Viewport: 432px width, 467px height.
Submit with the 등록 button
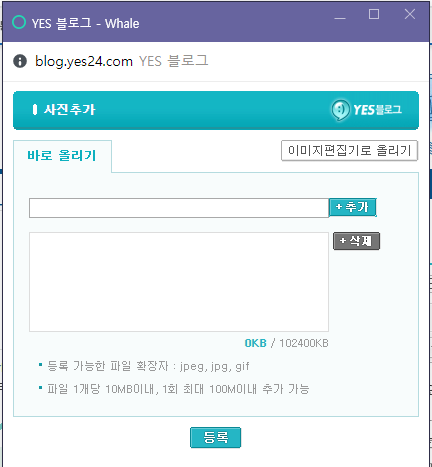[215, 437]
